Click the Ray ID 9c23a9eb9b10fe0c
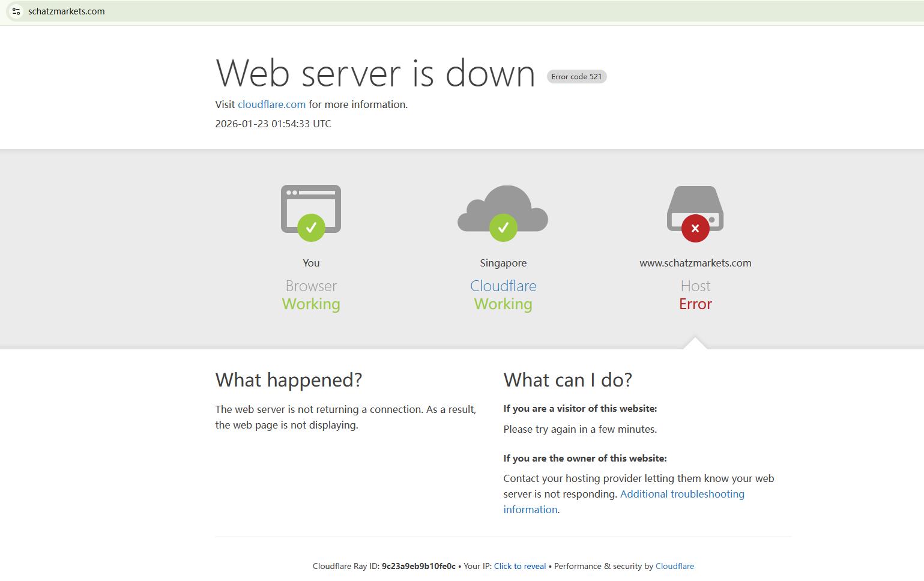This screenshot has width=924, height=581. [418, 566]
